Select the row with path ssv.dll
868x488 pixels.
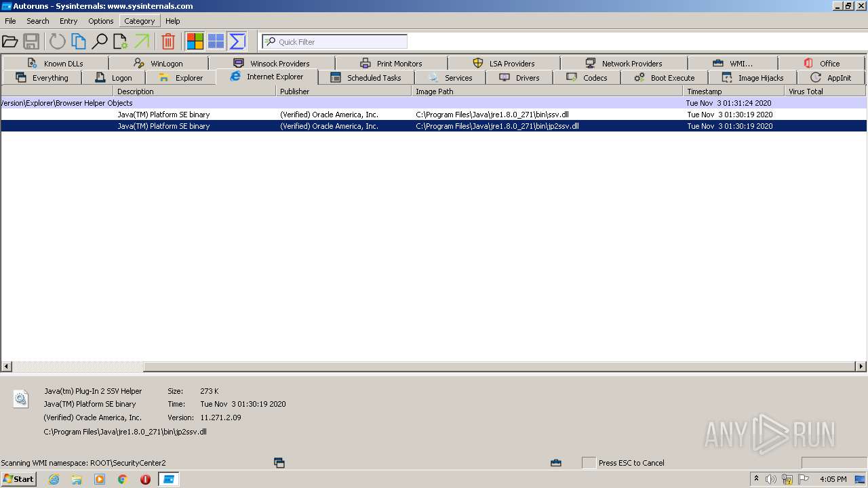click(x=433, y=115)
